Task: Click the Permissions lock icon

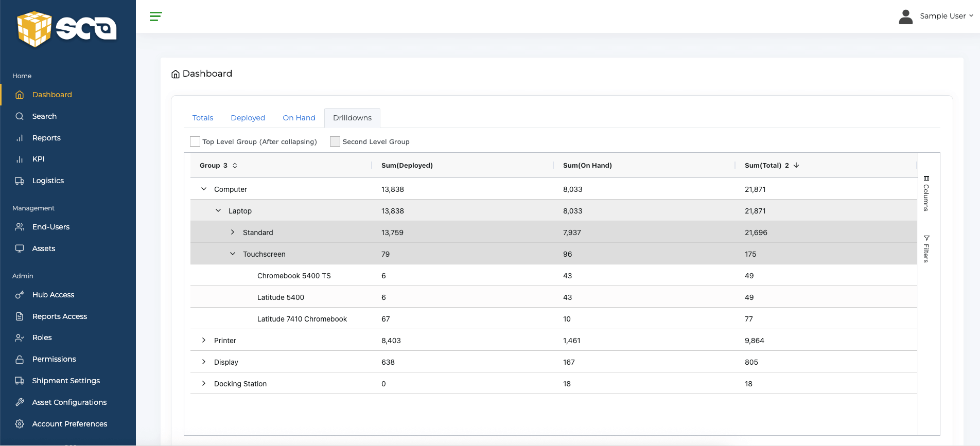Action: point(20,359)
